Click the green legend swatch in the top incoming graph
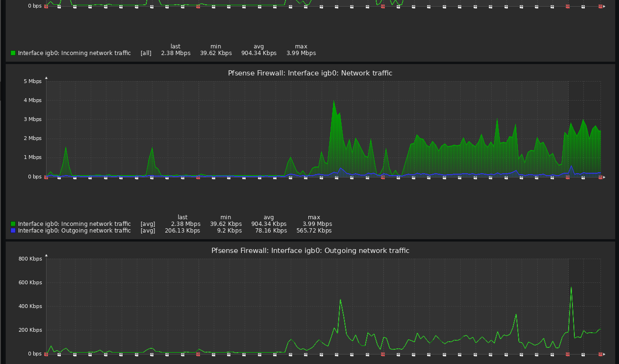Screen dimensions: 619x364 [13, 53]
